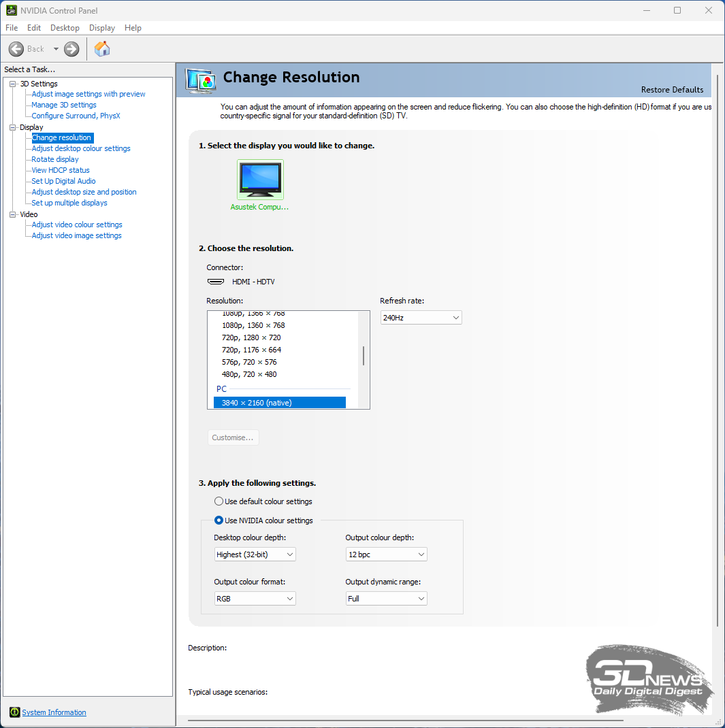Screen dimensions: 725x728
Task: Open the File menu
Action: [x=12, y=28]
